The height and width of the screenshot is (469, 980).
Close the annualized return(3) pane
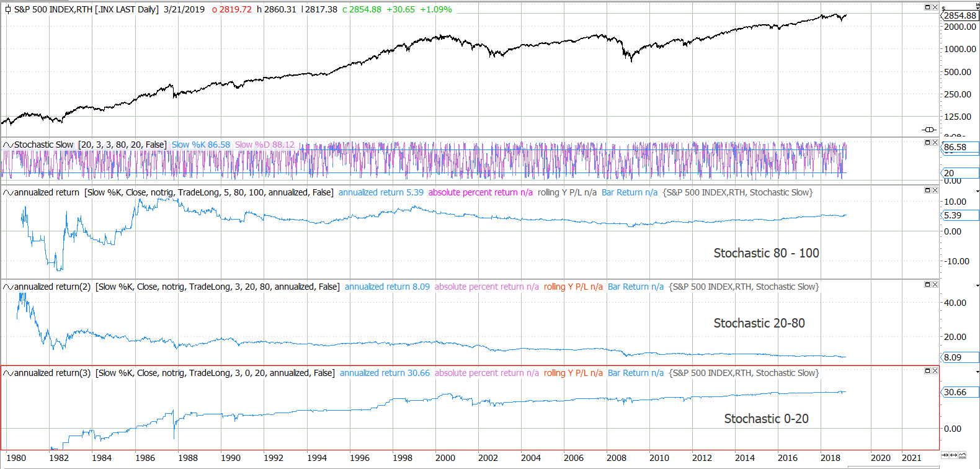point(935,370)
